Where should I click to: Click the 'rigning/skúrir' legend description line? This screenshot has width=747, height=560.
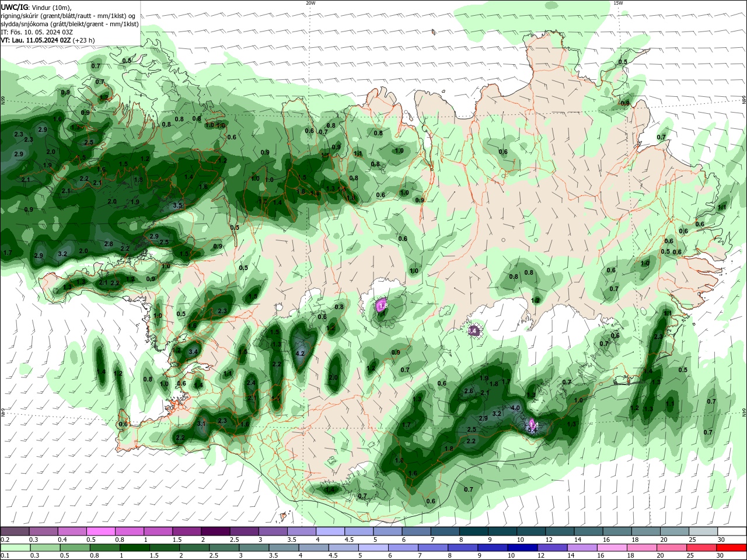point(69,16)
